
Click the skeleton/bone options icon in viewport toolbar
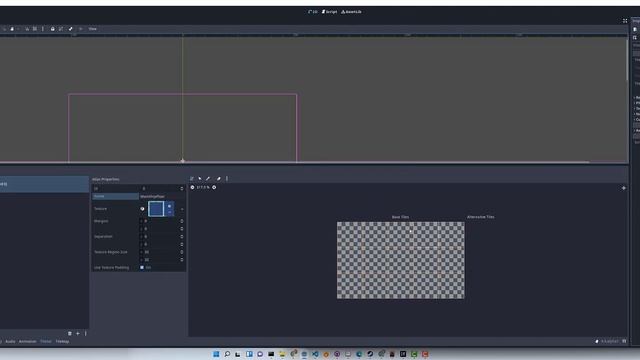coord(70,29)
